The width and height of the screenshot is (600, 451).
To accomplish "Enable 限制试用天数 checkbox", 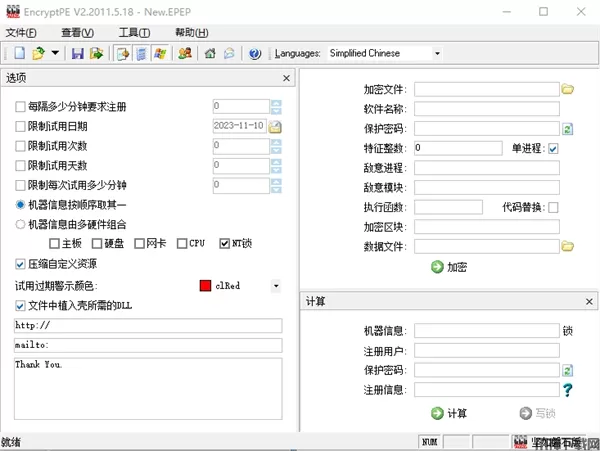I will click(x=20, y=165).
